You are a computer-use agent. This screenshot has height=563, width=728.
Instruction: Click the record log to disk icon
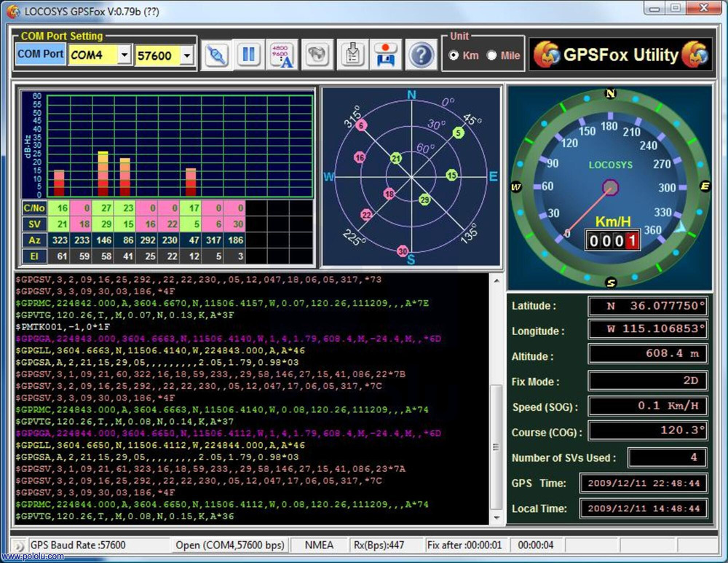tap(385, 55)
